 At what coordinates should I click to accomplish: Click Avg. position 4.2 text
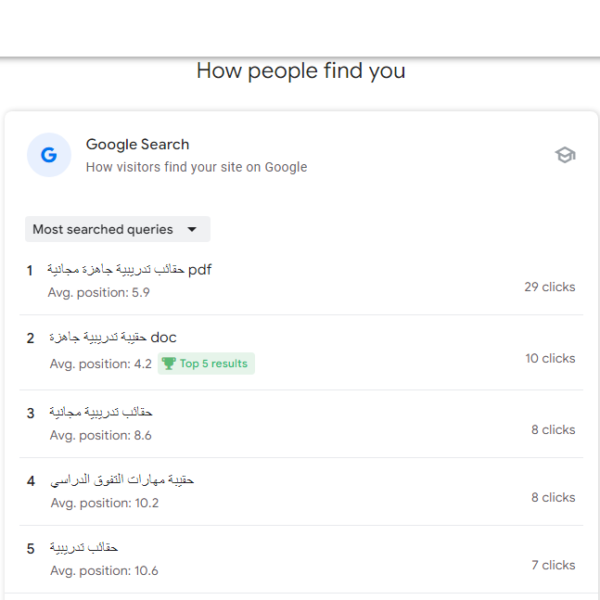(101, 364)
